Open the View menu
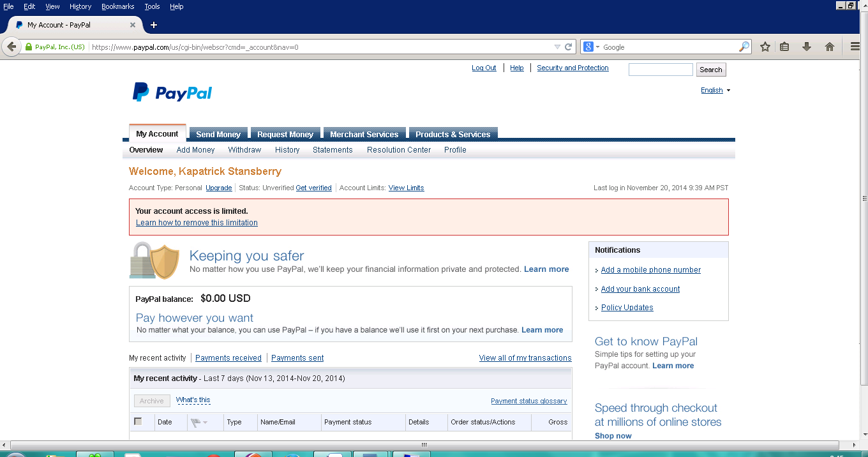Viewport: 868px width, 457px height. tap(52, 6)
